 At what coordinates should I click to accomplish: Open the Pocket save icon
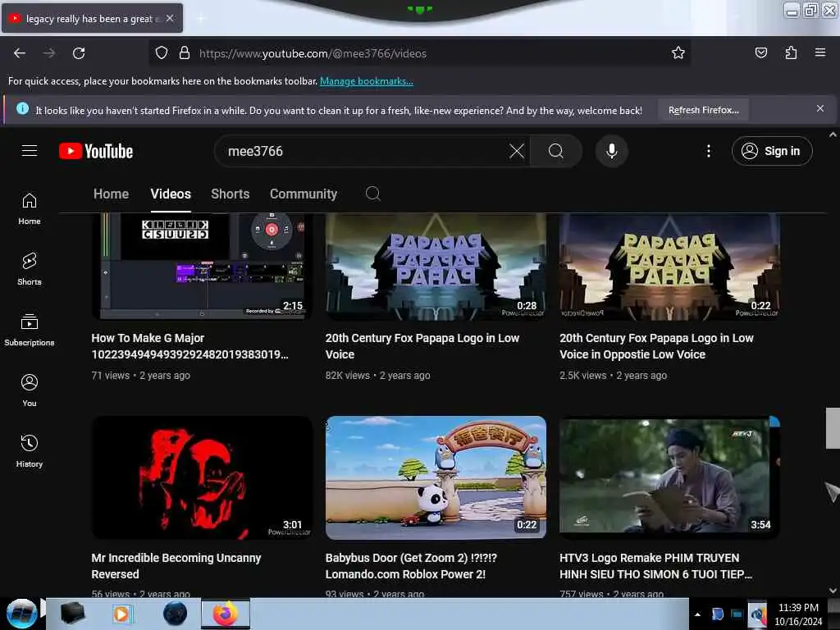point(760,52)
